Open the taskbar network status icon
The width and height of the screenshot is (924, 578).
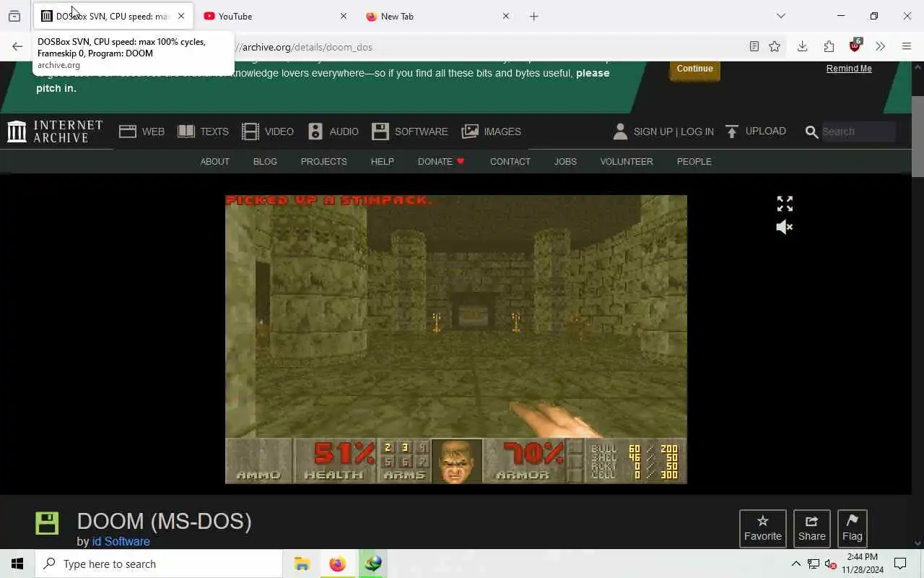click(x=814, y=564)
